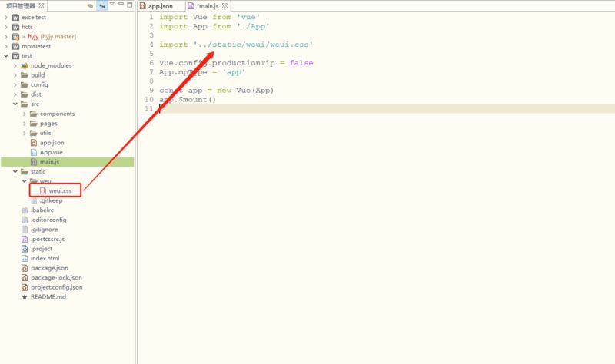Select the .gitignore file
This screenshot has width=615, height=364.
(x=44, y=229)
